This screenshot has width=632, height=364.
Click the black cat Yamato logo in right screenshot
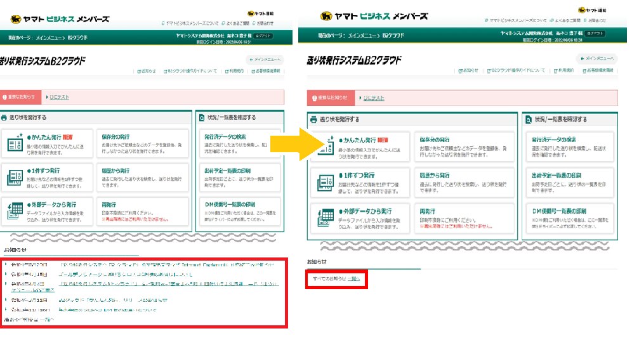coord(326,16)
